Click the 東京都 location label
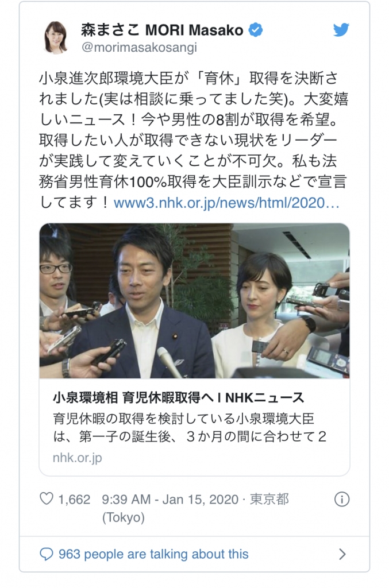The width and height of the screenshot is (389, 588). tap(269, 499)
